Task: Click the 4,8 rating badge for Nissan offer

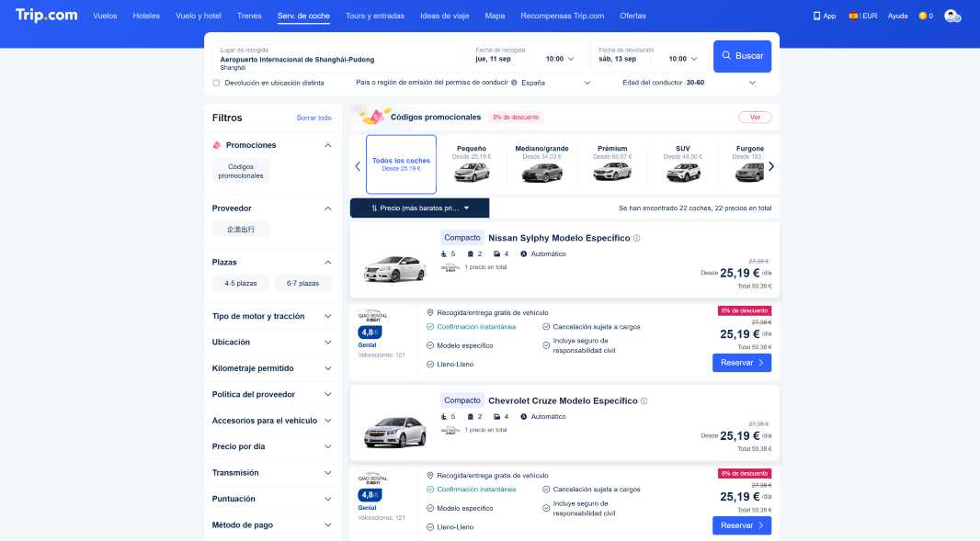Action: tap(370, 332)
